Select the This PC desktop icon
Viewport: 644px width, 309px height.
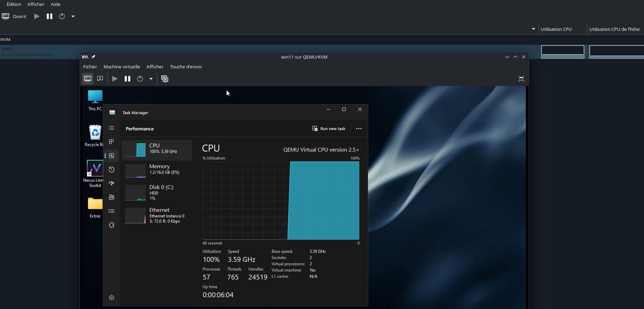[95, 100]
